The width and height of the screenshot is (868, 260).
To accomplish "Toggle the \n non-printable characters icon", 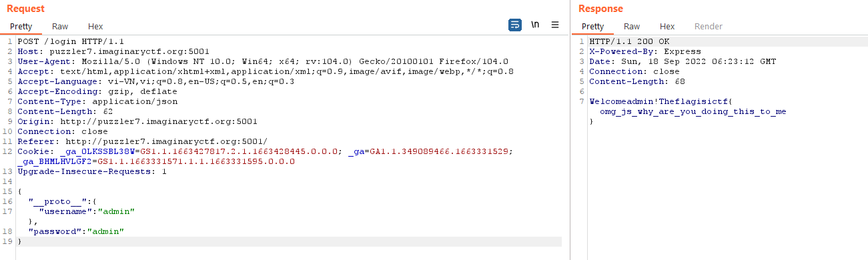I will (x=535, y=25).
